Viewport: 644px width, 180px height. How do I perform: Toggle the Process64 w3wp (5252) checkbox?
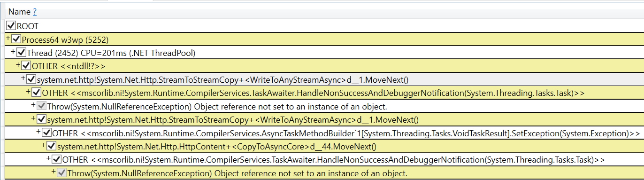(17, 39)
